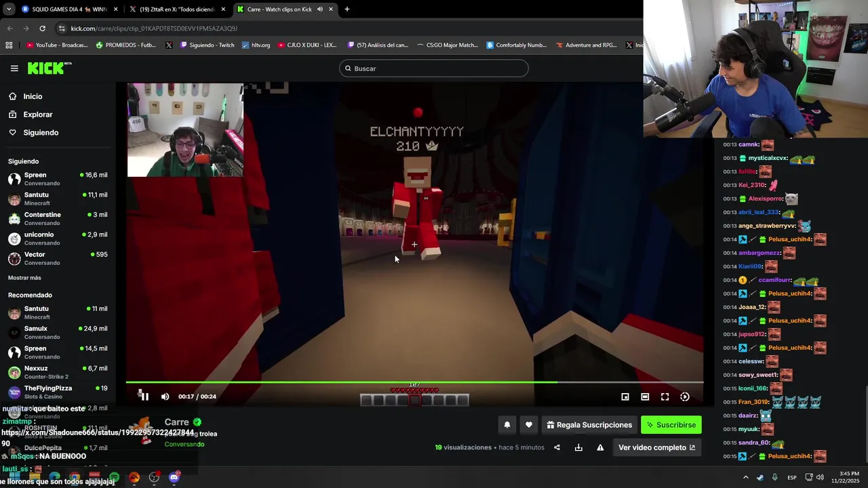The width and height of the screenshot is (868, 488).
Task: Open recommended channel Nexxuz
Action: pyautogui.click(x=58, y=372)
